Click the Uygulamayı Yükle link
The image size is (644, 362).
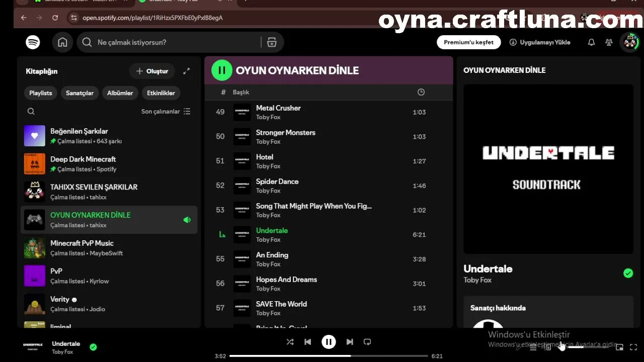[x=540, y=42]
